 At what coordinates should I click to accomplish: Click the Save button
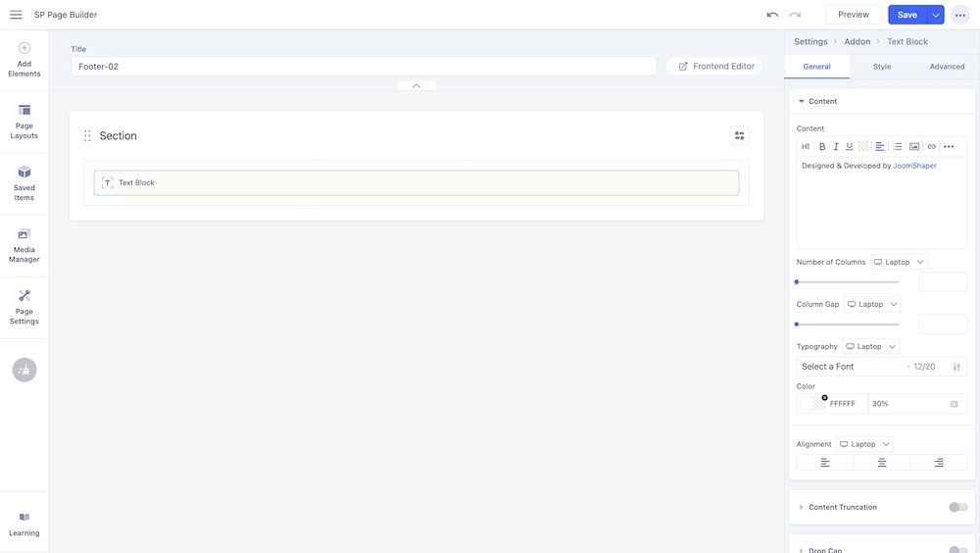pos(906,15)
